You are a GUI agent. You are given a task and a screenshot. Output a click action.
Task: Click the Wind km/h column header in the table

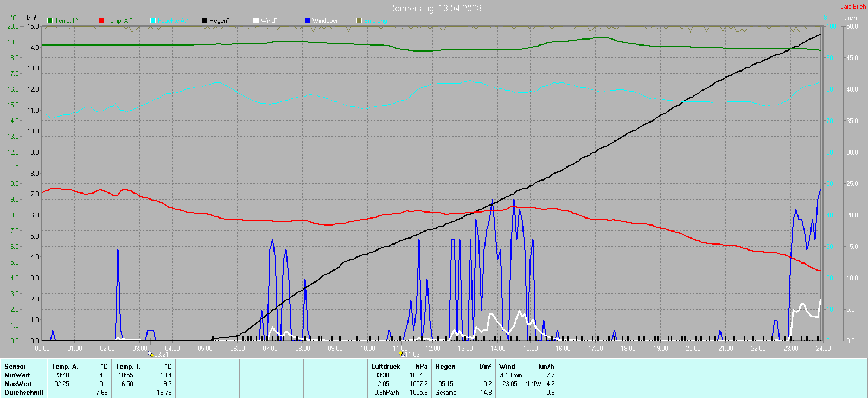pyautogui.click(x=526, y=367)
